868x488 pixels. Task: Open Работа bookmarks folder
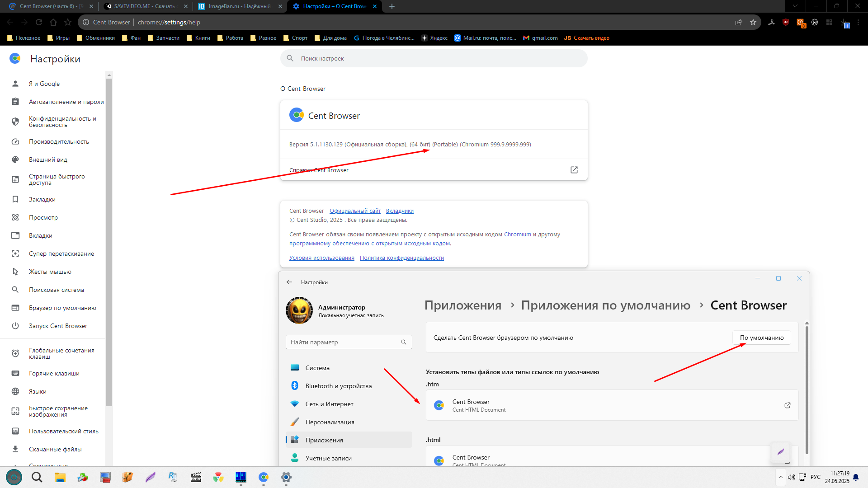coord(231,38)
